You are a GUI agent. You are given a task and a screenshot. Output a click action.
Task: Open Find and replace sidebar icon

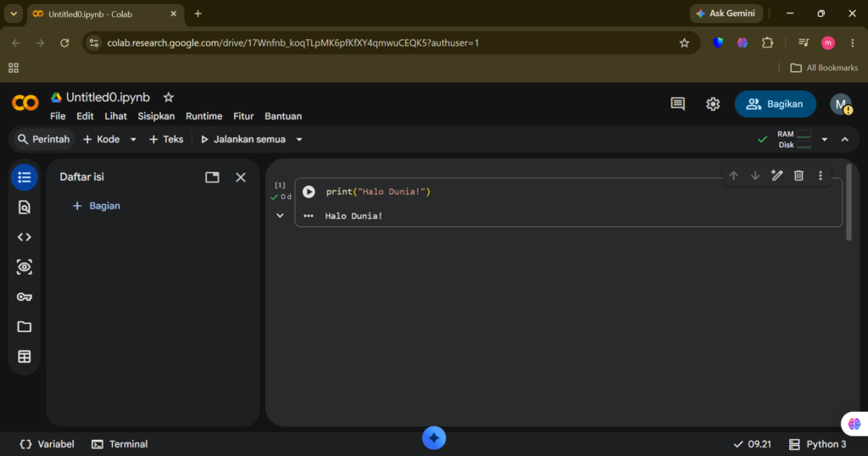[25, 208]
